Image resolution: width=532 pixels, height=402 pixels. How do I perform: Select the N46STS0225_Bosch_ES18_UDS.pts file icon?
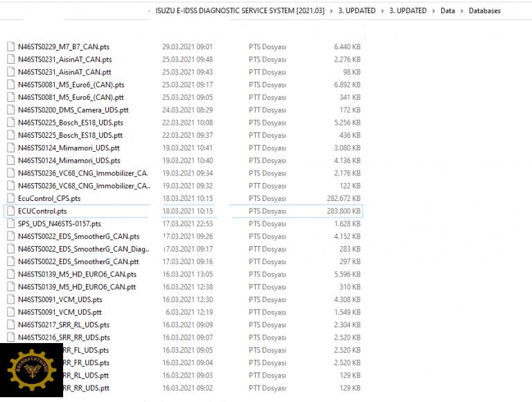tap(11, 123)
